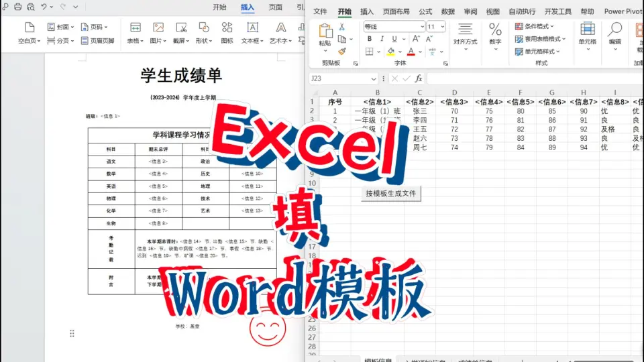Screen dimensions: 644x362
Task: Decrease font size with the smaller A icon
Action: pyautogui.click(x=429, y=39)
